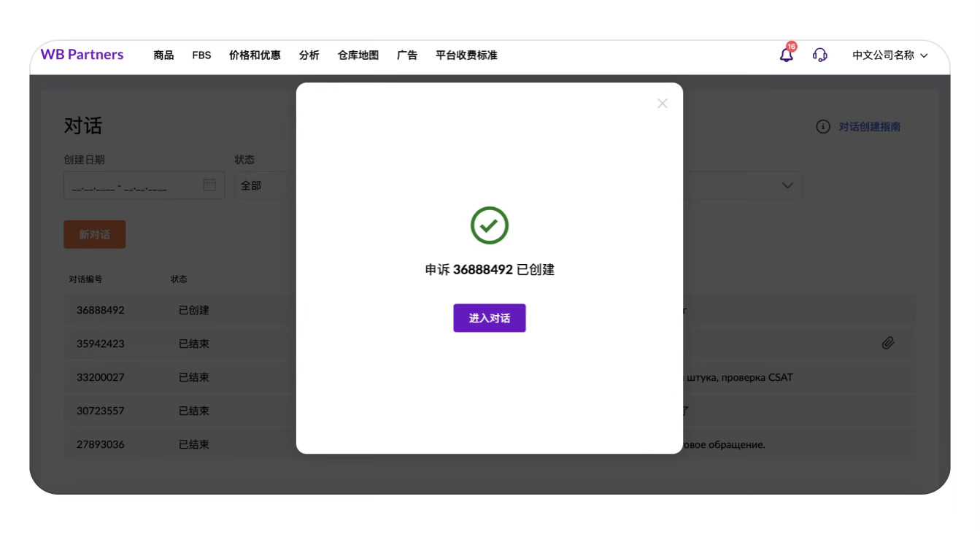Click the 创建日期 date range input

pos(144,185)
